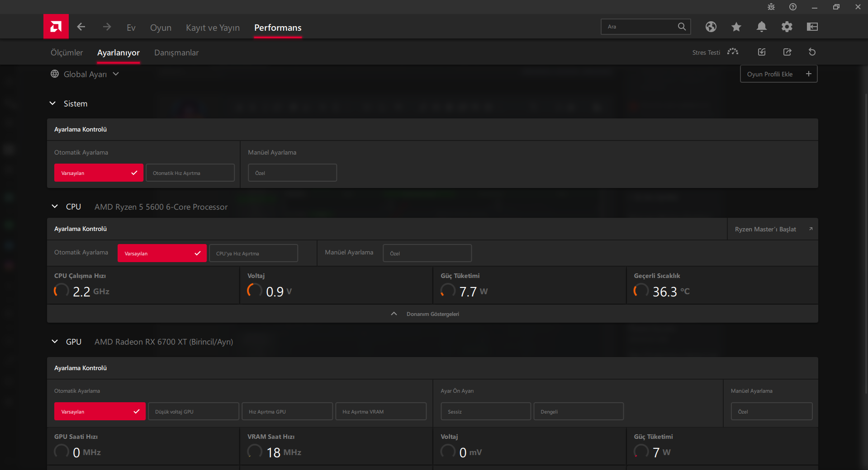Collapse the Sistem section
The image size is (868, 470).
[x=52, y=103]
